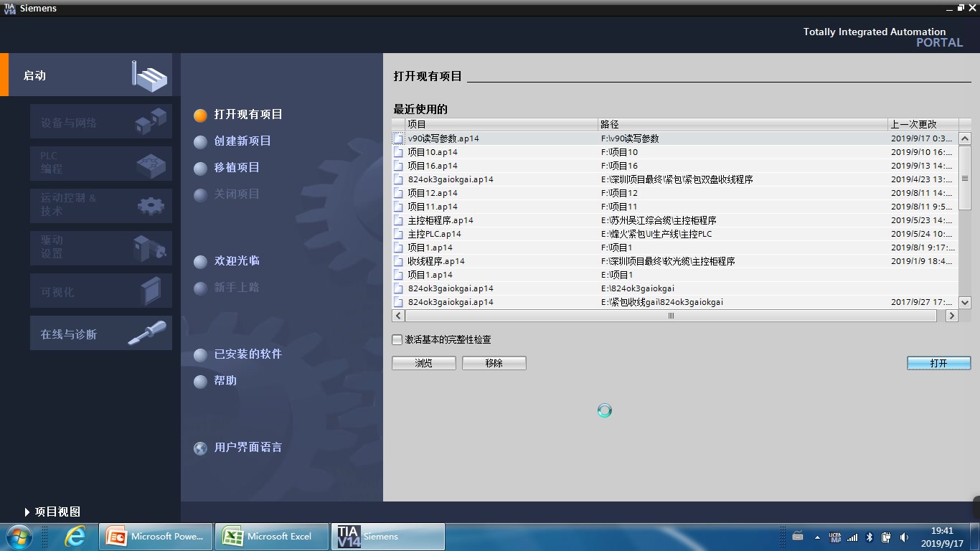This screenshot has height=551, width=980.
Task: Click power plug tray icon
Action: tap(886, 537)
